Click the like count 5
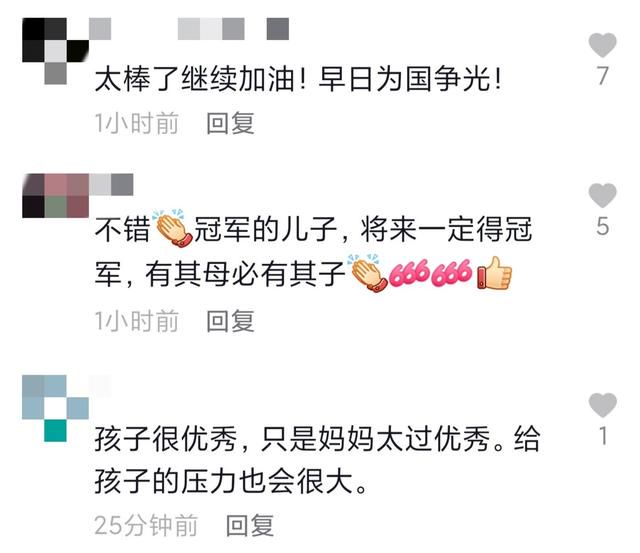This screenshot has width=640, height=553. click(x=602, y=227)
